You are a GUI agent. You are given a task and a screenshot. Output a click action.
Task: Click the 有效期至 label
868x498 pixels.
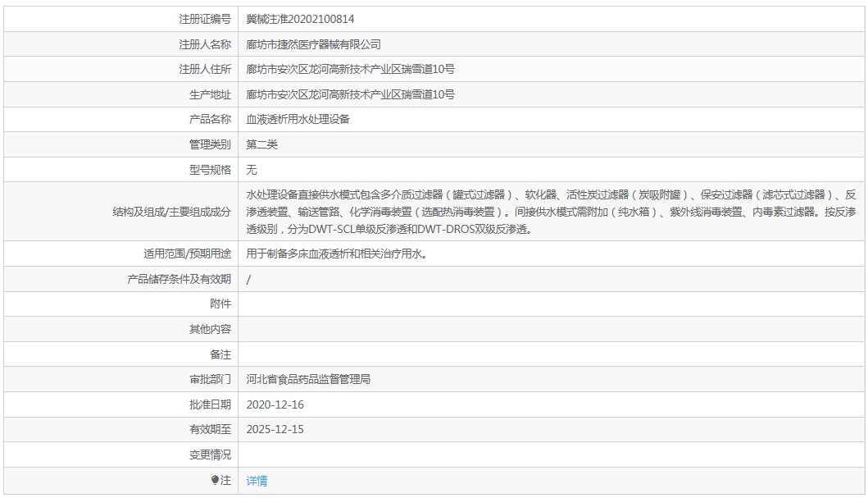tap(210, 429)
